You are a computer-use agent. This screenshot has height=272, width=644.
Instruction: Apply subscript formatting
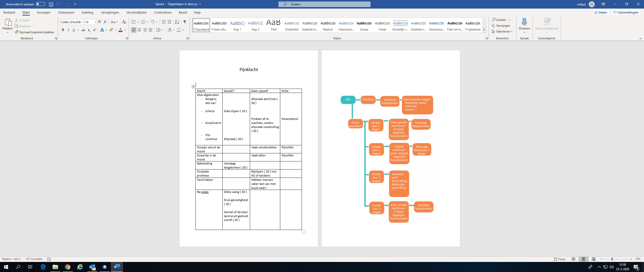tap(89, 30)
